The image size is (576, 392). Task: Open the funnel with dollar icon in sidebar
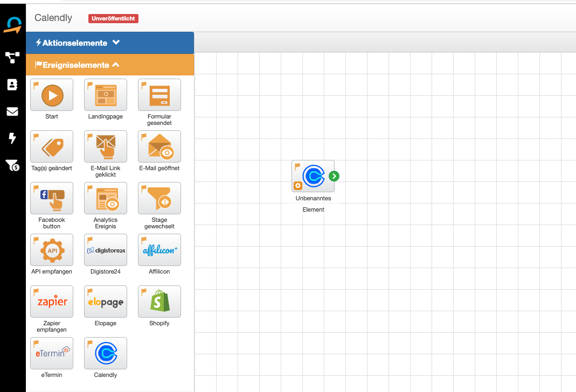click(x=12, y=165)
